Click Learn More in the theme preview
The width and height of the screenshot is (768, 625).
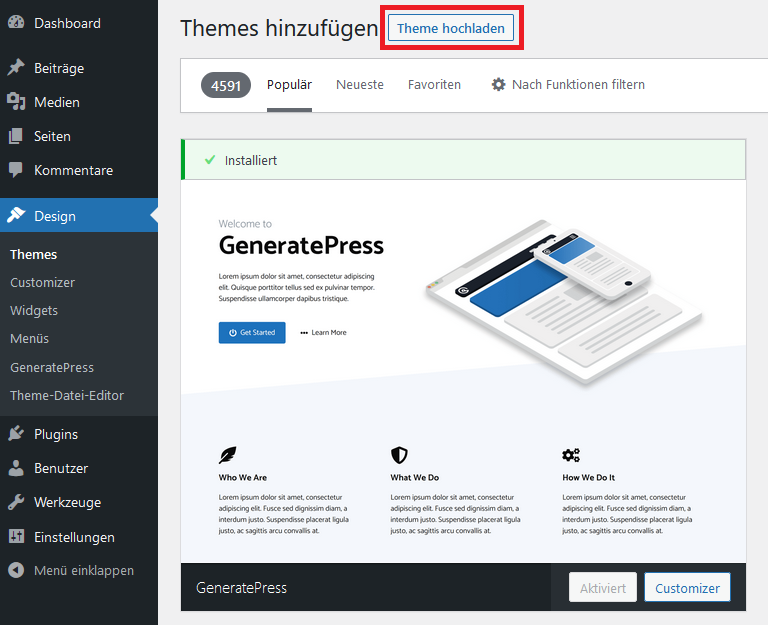pos(323,332)
